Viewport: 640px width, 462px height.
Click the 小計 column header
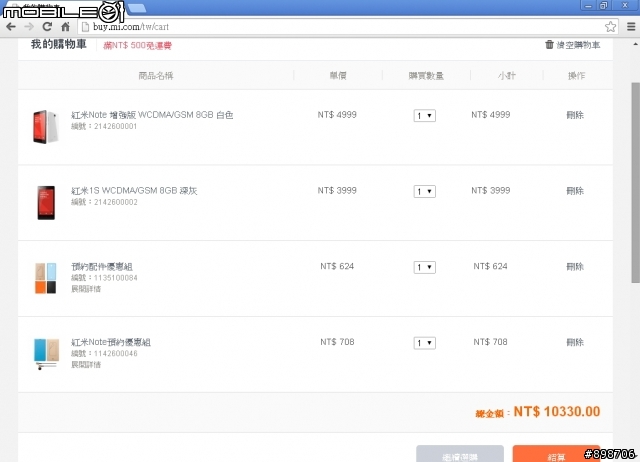click(x=507, y=76)
